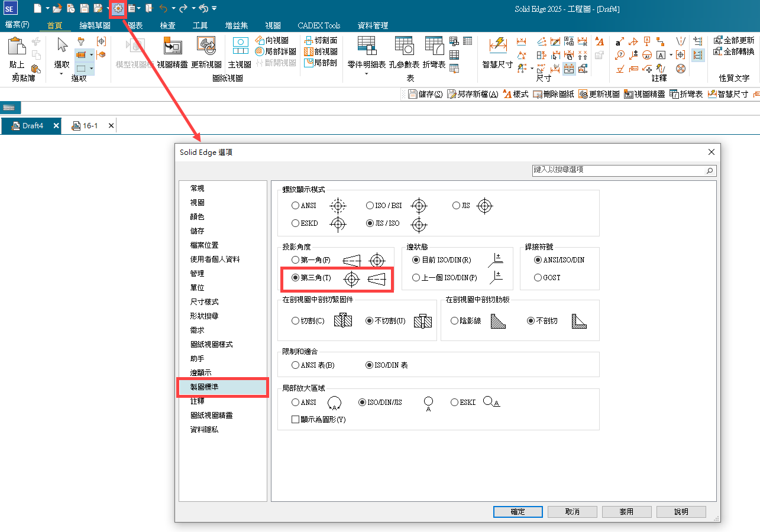760x532 pixels.
Task: Switch to Sketching (繪製草圖) tab
Action: 95,25
